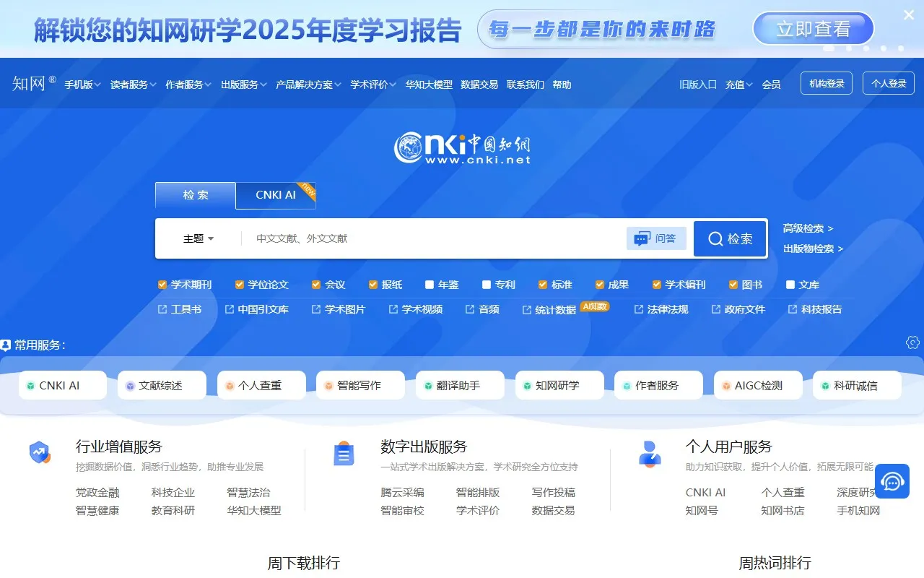This screenshot has width=924, height=578.
Task: Open the CNKI AI service shortcut
Action: (62, 385)
